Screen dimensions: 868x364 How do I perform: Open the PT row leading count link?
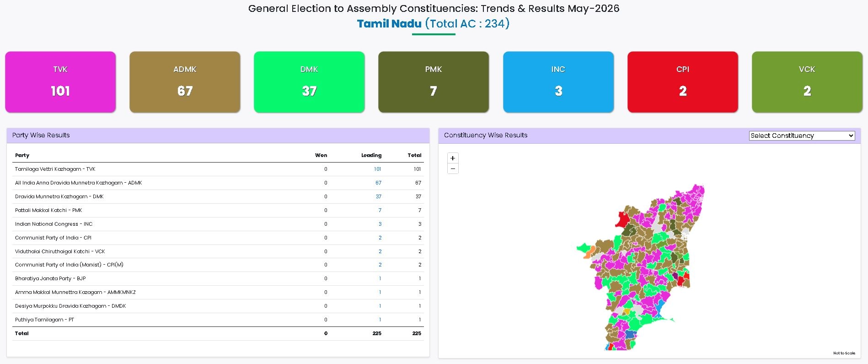[380, 320]
